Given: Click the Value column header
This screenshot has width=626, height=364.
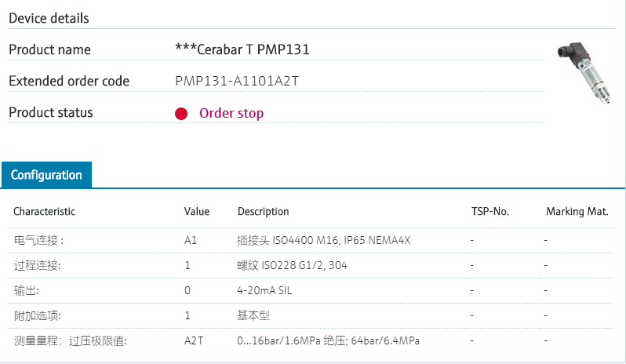Looking at the screenshot, I should 197,212.
